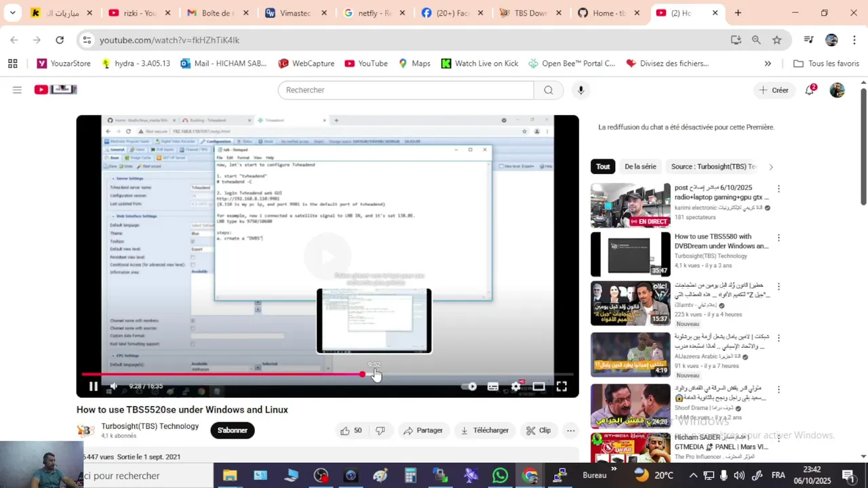Toggle subtitles in the video player

pyautogui.click(x=493, y=386)
